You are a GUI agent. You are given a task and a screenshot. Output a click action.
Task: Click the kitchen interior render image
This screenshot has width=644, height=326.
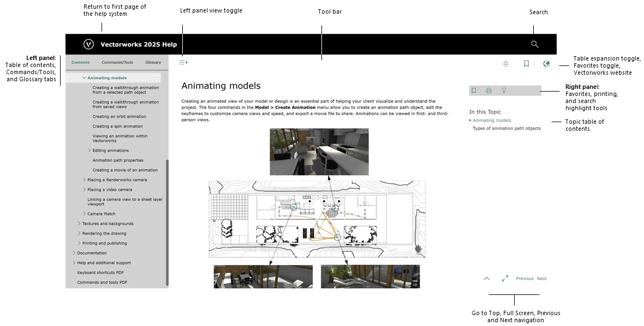[319, 152]
